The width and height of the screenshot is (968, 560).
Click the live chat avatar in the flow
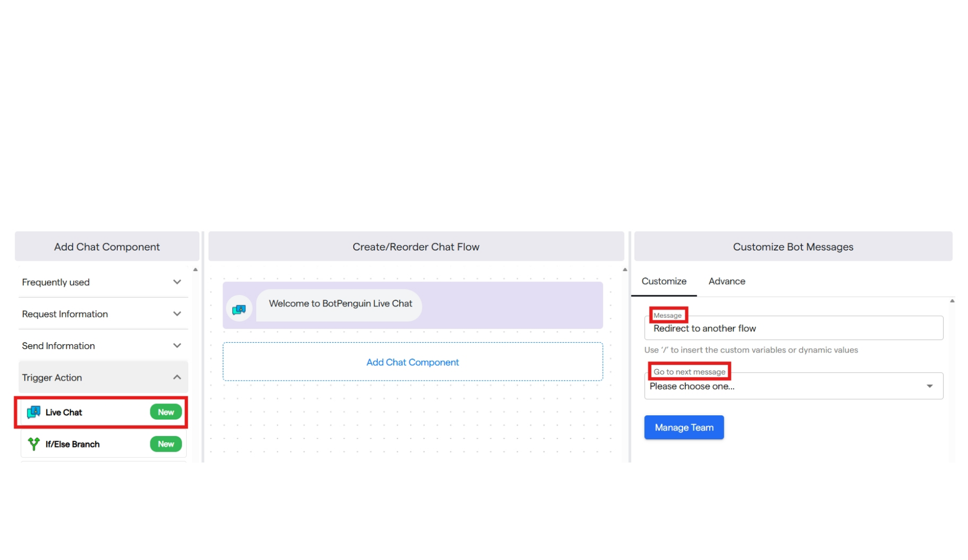[239, 309]
